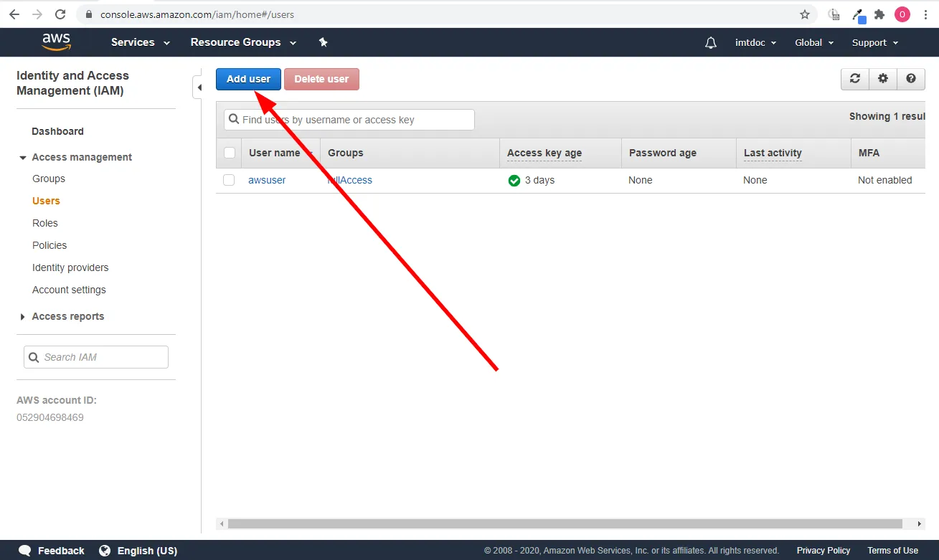Image resolution: width=939 pixels, height=560 pixels.
Task: Click the Not enabled MFA cell
Action: pyautogui.click(x=885, y=180)
